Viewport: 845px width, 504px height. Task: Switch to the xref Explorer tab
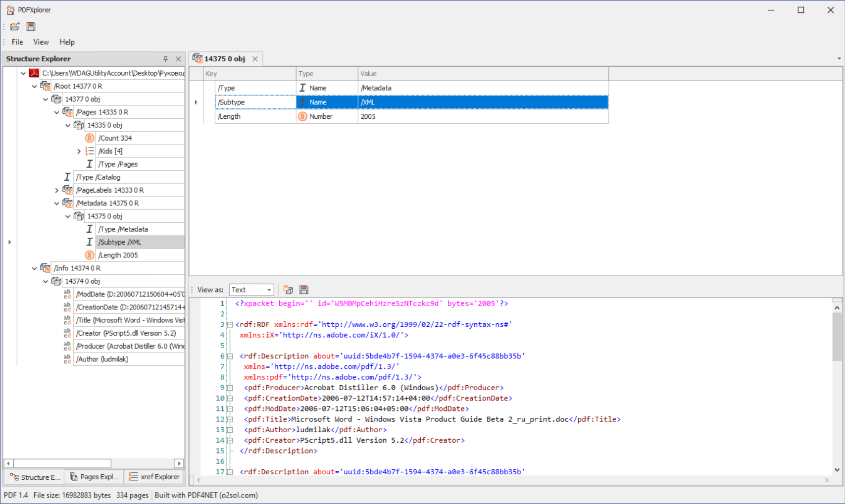pyautogui.click(x=154, y=477)
